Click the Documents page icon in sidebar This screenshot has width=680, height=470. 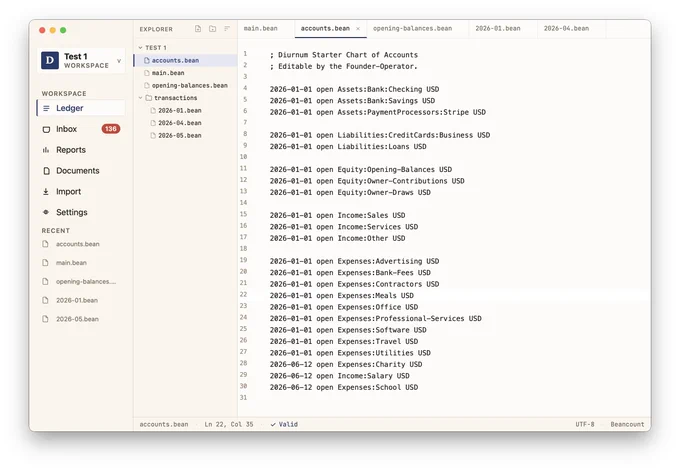[46, 171]
